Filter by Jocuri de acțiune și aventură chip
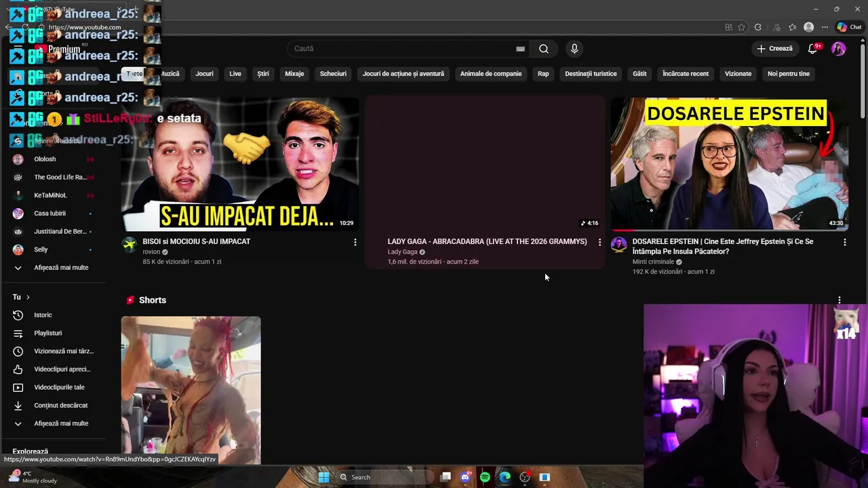The width and height of the screenshot is (868, 488). click(x=403, y=74)
